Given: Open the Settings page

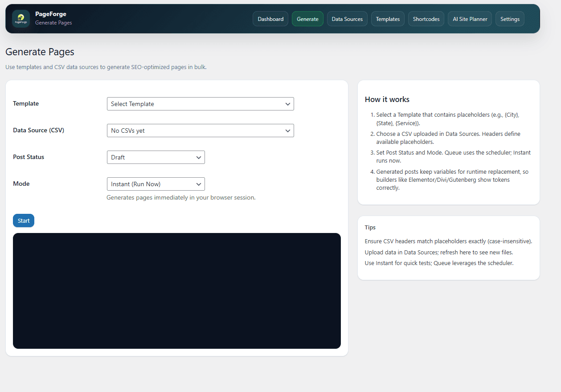Looking at the screenshot, I should (510, 19).
